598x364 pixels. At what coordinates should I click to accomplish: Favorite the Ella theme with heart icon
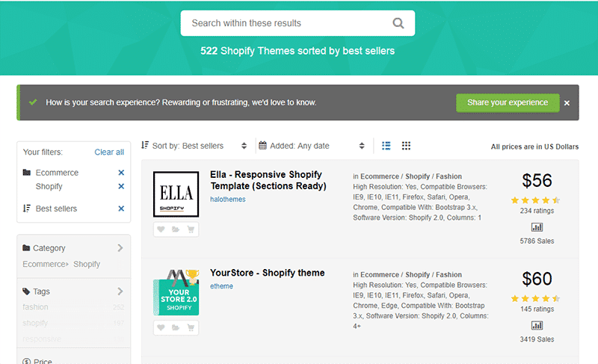tap(161, 229)
